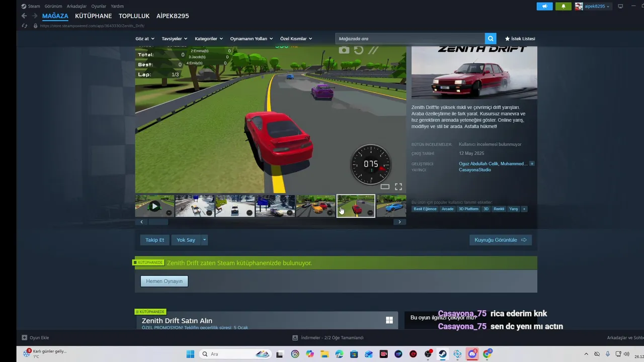Go back with the navigation arrow
644x362 pixels.
pyautogui.click(x=24, y=16)
